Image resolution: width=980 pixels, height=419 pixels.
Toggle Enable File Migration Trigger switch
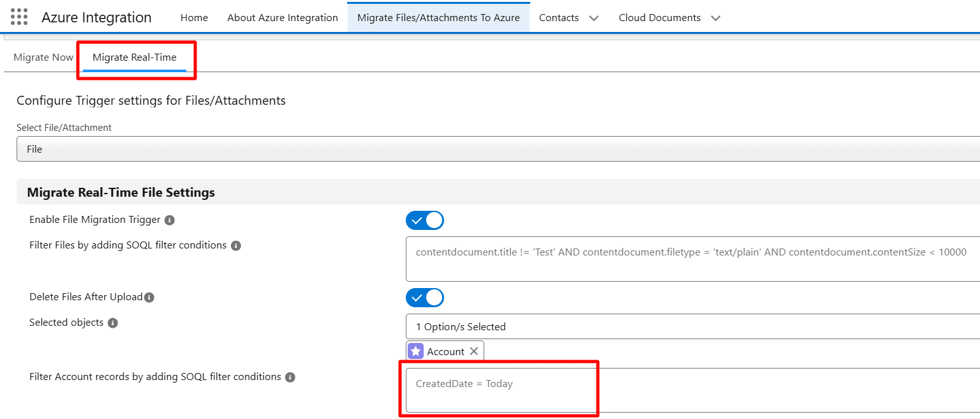click(425, 220)
